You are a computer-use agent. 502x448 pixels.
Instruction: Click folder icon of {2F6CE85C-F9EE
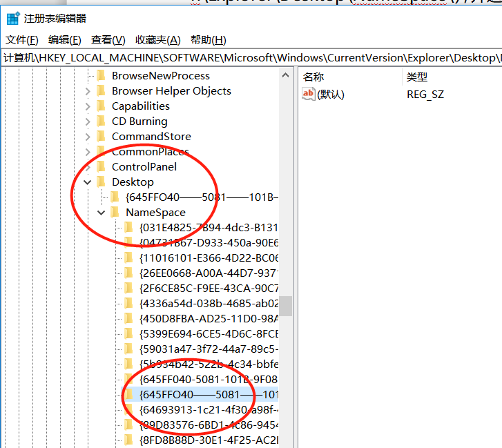(128, 288)
